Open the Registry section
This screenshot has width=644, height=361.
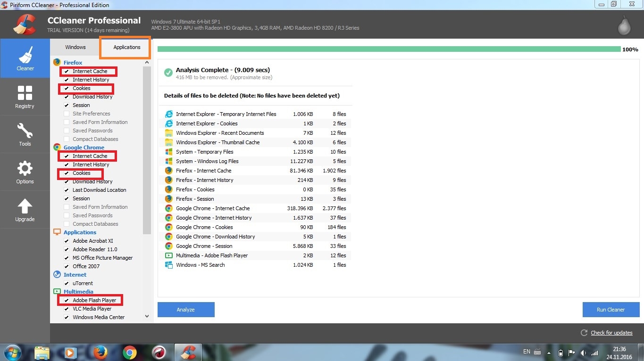[25, 97]
